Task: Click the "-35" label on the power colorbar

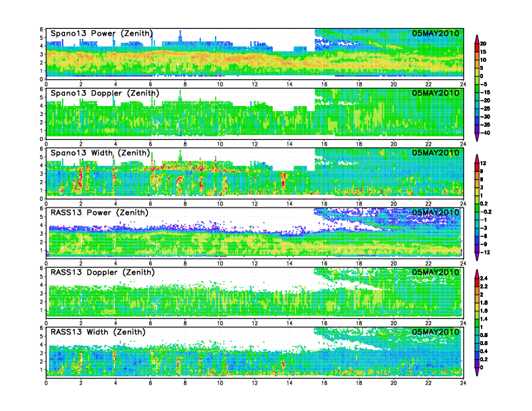Action: (485, 125)
